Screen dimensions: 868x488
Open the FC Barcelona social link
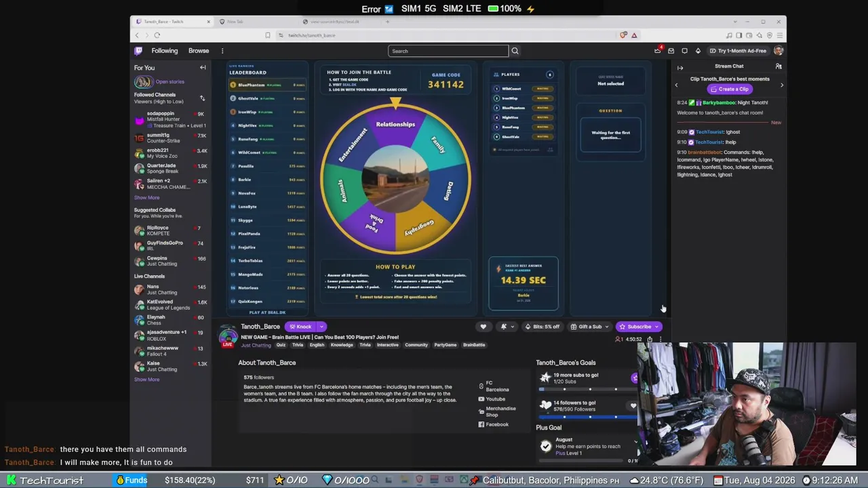click(494, 386)
